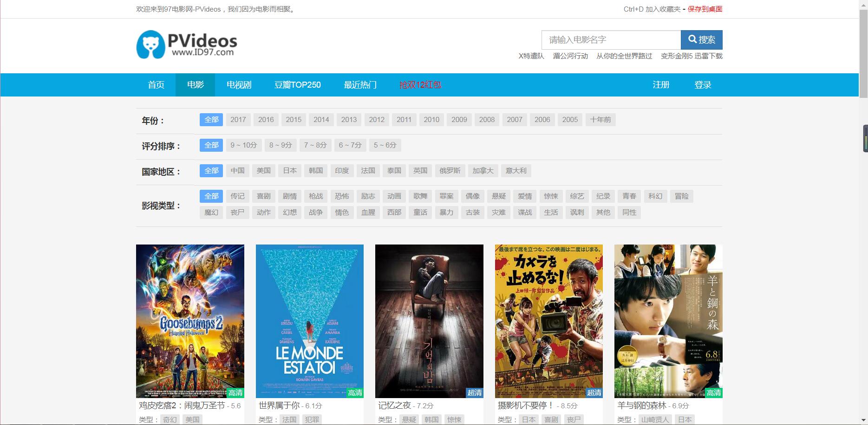Filter by genre 战争
868x425 pixels.
pos(316,212)
